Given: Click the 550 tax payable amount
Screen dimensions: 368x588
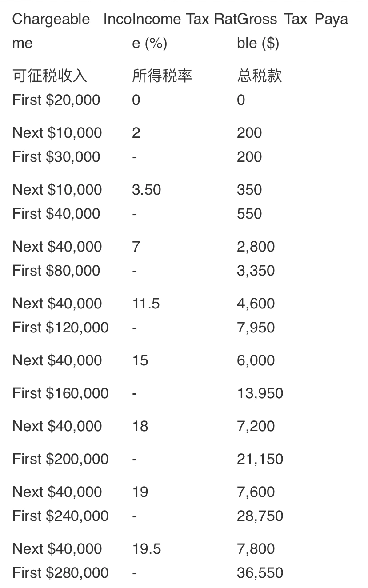Looking at the screenshot, I should 249,214.
